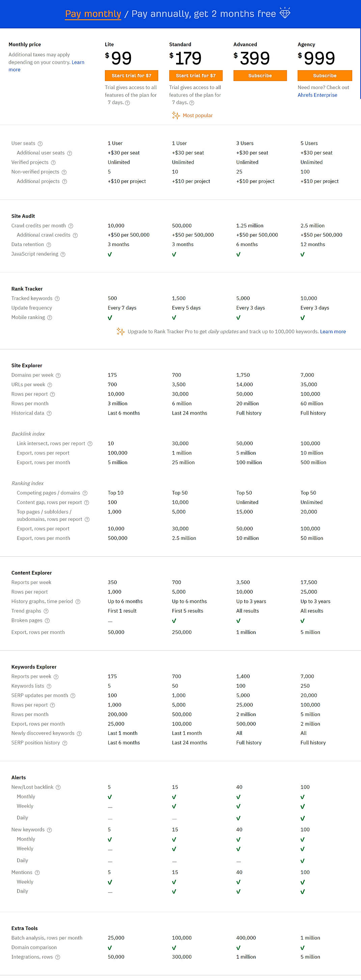Start the $7 trial for Lite plan
The width and height of the screenshot is (361, 980).
pyautogui.click(x=131, y=76)
